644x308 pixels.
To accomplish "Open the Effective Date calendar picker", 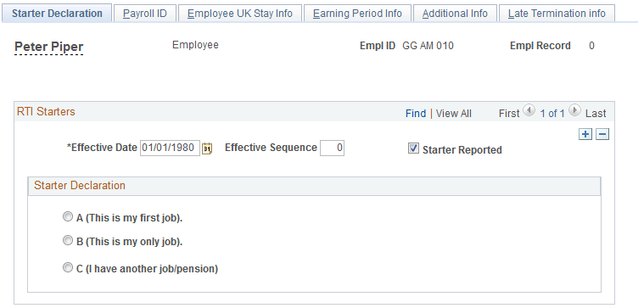I will point(207,148).
